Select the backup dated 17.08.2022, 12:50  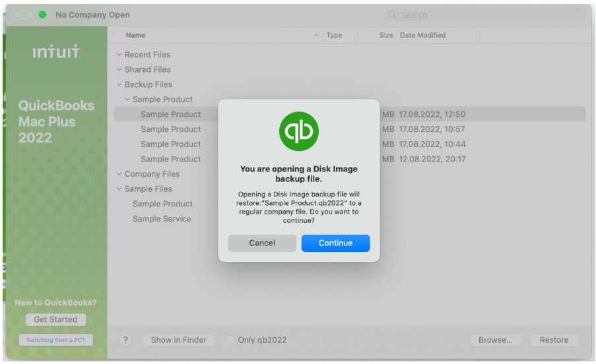pyautogui.click(x=350, y=114)
